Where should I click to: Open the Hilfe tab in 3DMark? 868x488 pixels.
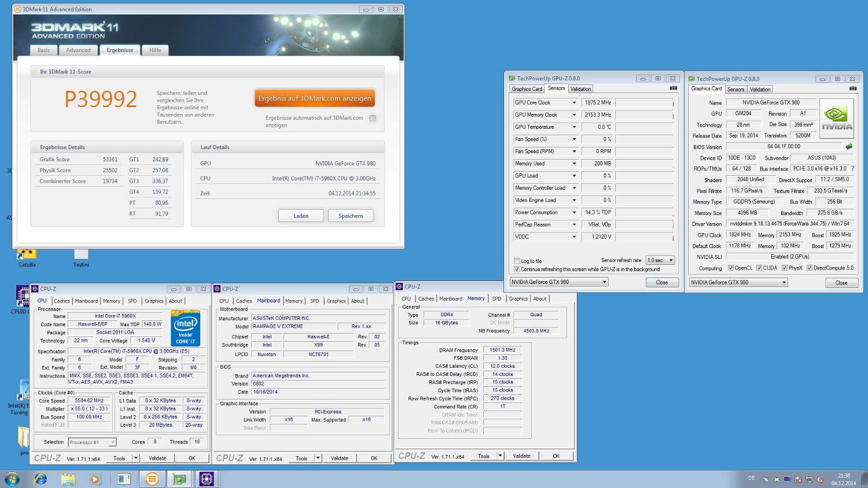tap(155, 50)
